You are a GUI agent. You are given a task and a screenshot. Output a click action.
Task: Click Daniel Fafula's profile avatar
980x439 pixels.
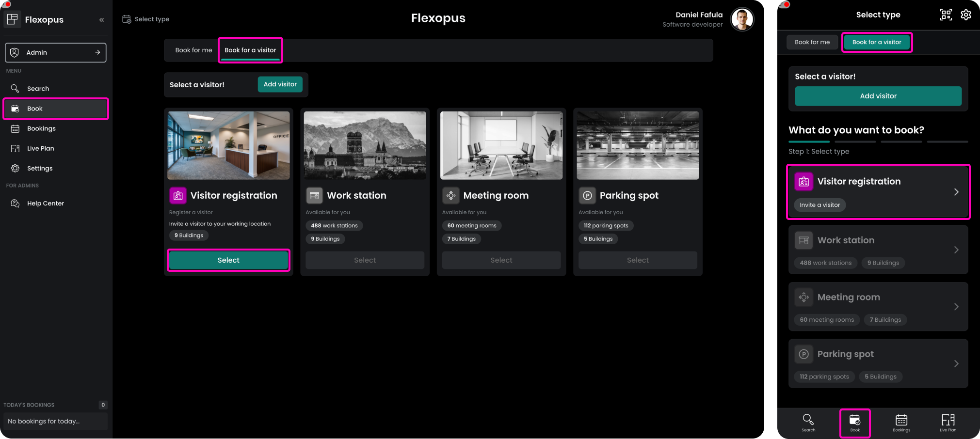tap(742, 19)
